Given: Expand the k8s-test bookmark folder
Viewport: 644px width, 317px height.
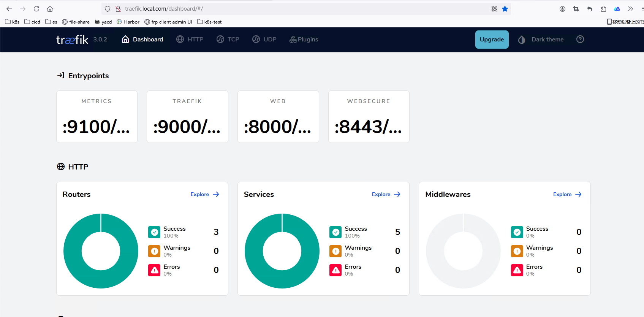Looking at the screenshot, I should 209,22.
